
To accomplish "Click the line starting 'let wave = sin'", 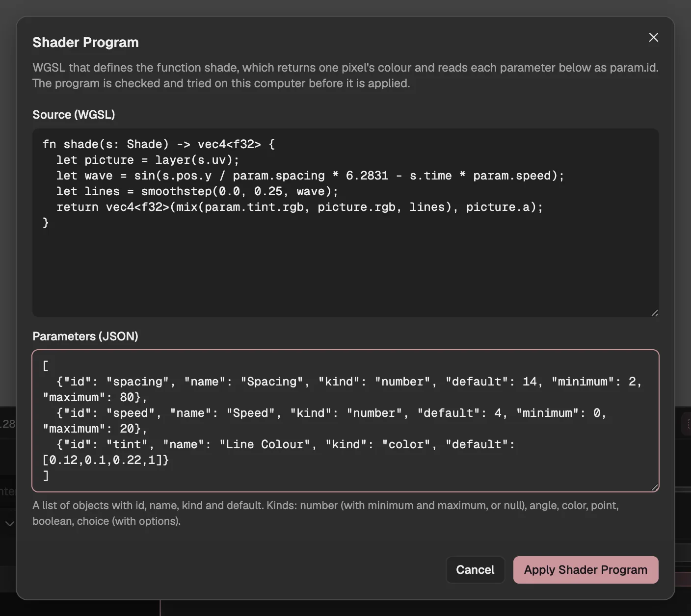I will [310, 176].
